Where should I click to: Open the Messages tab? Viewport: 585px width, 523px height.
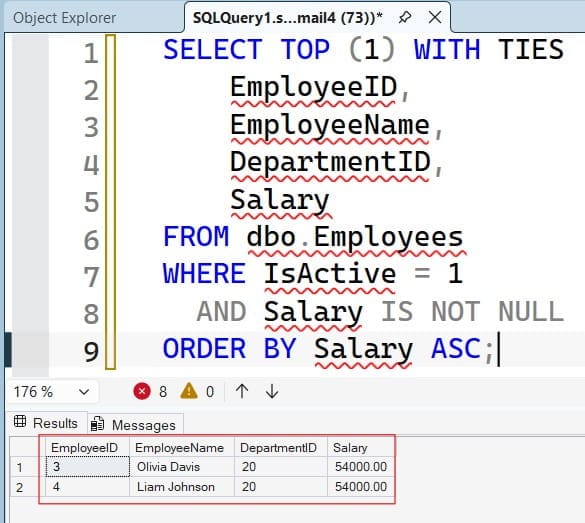point(135,425)
